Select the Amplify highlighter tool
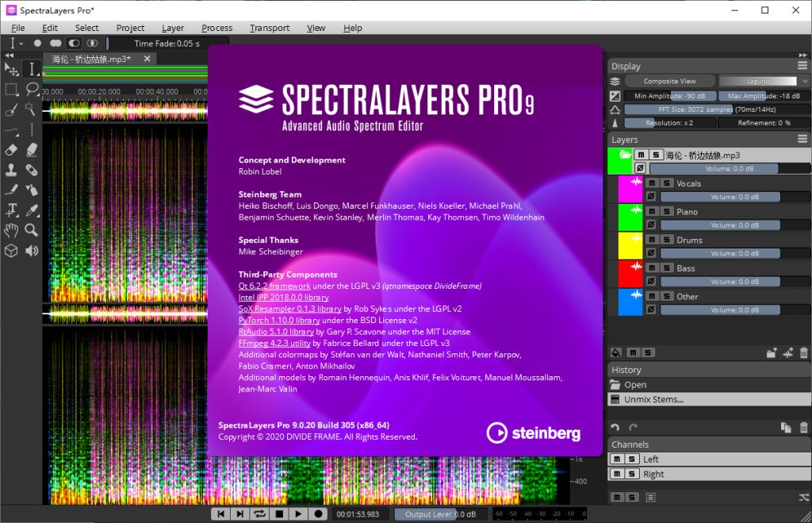The height and width of the screenshot is (523, 812). tap(32, 150)
